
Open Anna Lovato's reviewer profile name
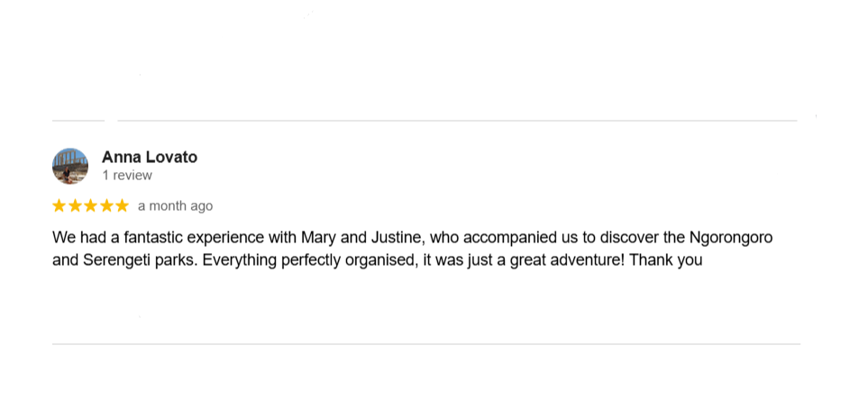[150, 157]
